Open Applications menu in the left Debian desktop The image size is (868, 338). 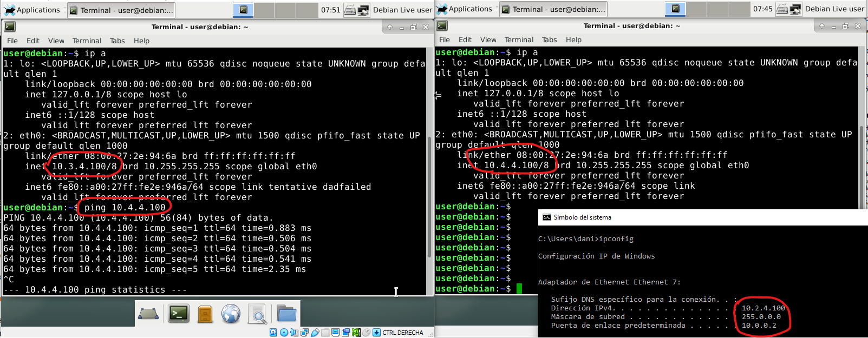pyautogui.click(x=32, y=10)
